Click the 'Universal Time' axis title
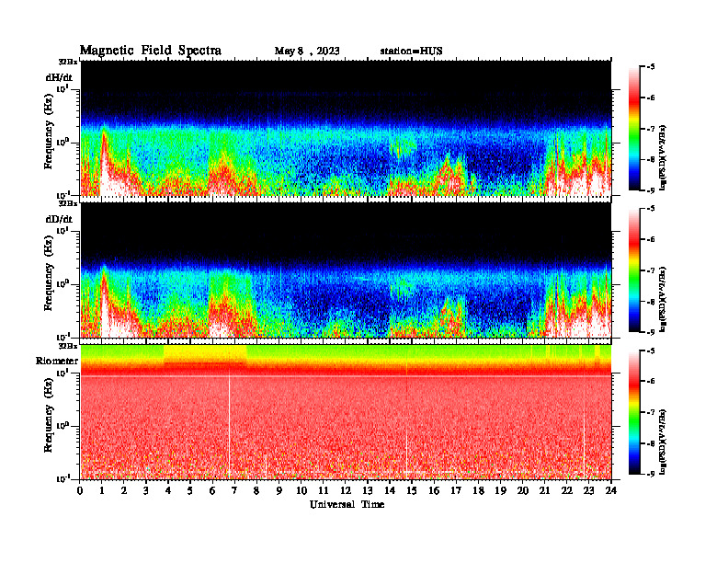Image resolution: width=728 pixels, height=563 pixels. point(347,504)
